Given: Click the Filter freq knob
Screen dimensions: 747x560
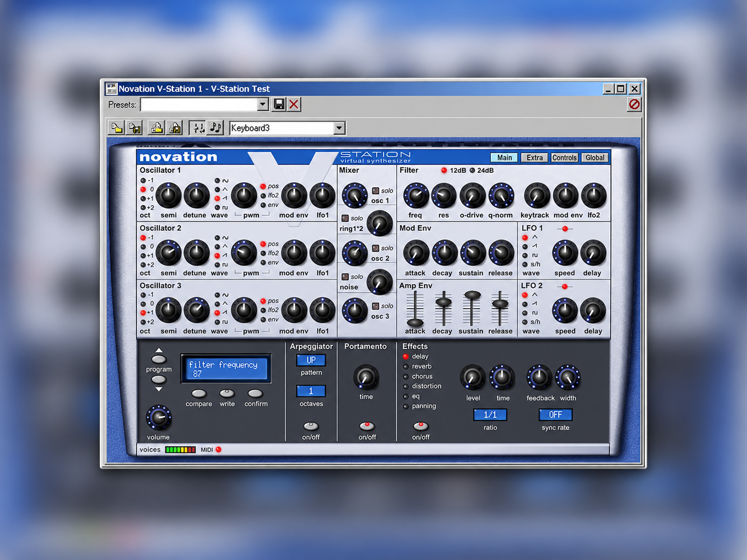Looking at the screenshot, I should click(416, 196).
